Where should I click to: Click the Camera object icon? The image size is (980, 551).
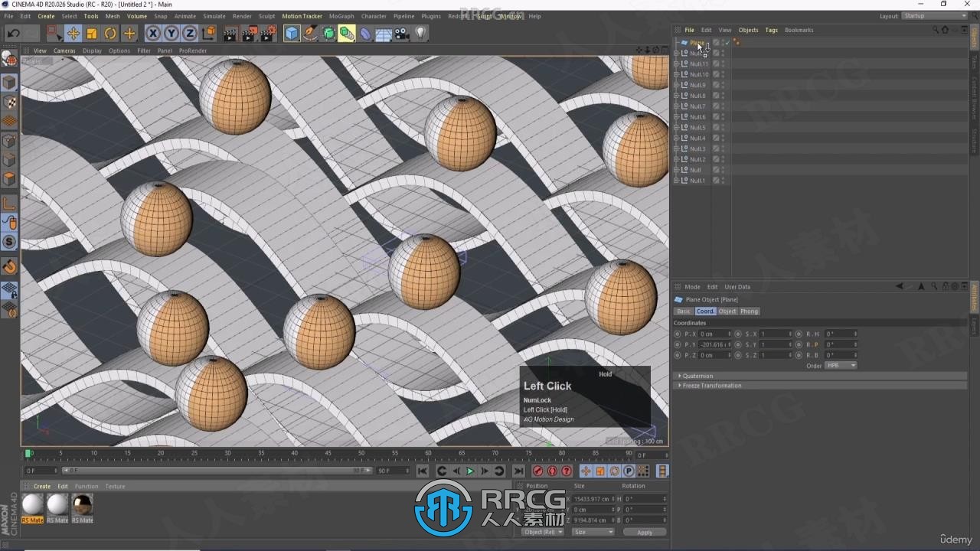[402, 33]
